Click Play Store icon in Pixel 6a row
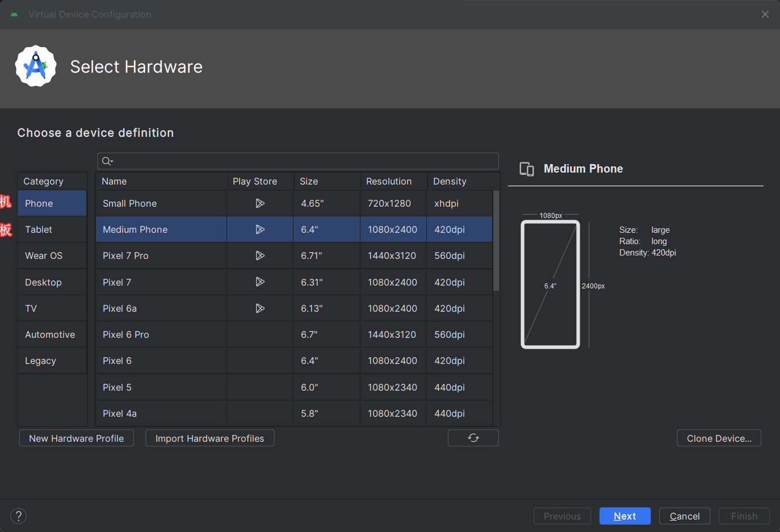 (x=260, y=308)
